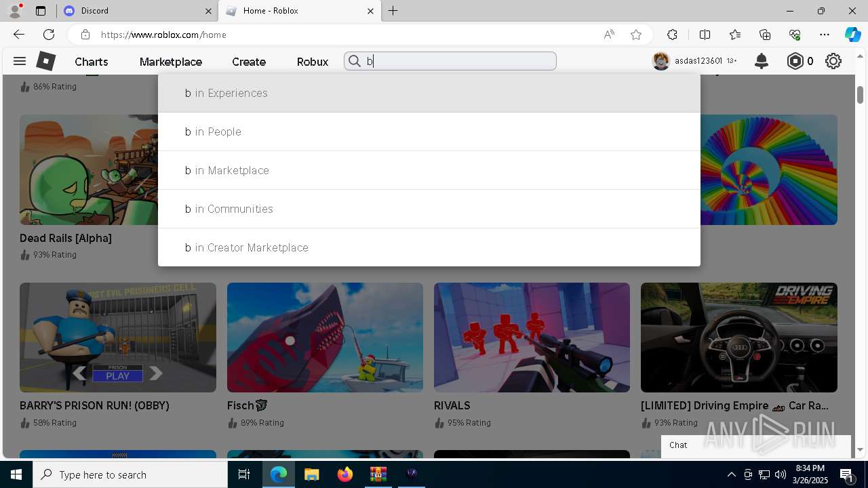Focus the Roblox search field
Viewport: 868px width, 488px height.
(x=450, y=61)
